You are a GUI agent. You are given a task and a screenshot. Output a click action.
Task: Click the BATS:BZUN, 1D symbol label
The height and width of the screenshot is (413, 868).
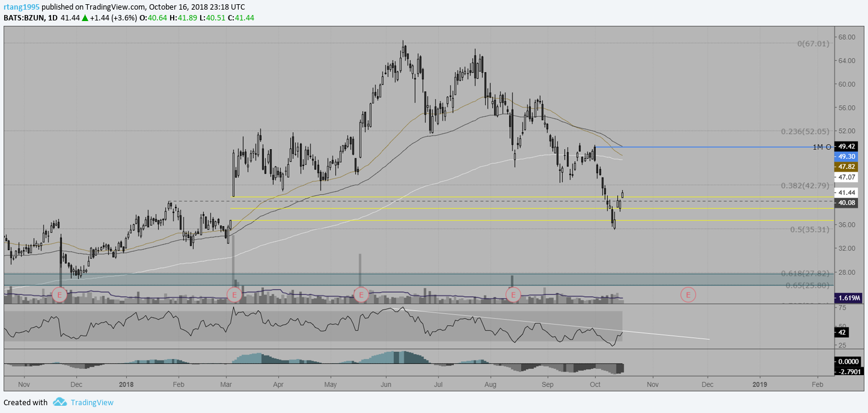(x=31, y=18)
